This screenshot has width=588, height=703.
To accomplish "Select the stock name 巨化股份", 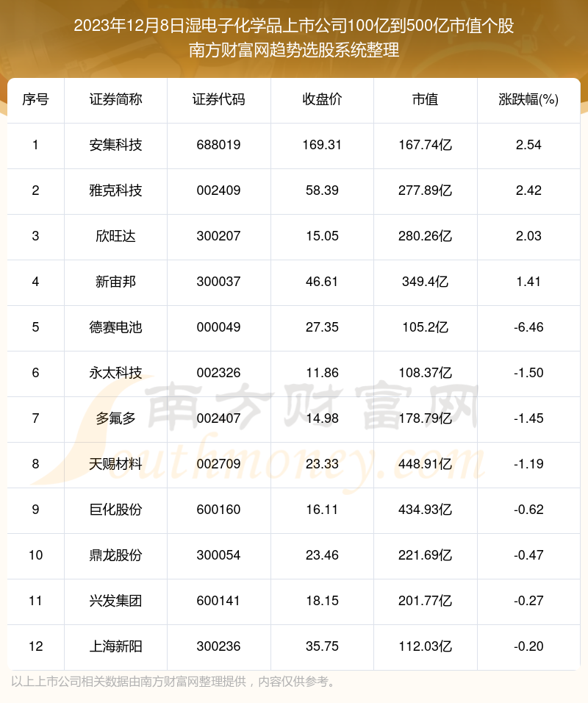I will tap(115, 510).
